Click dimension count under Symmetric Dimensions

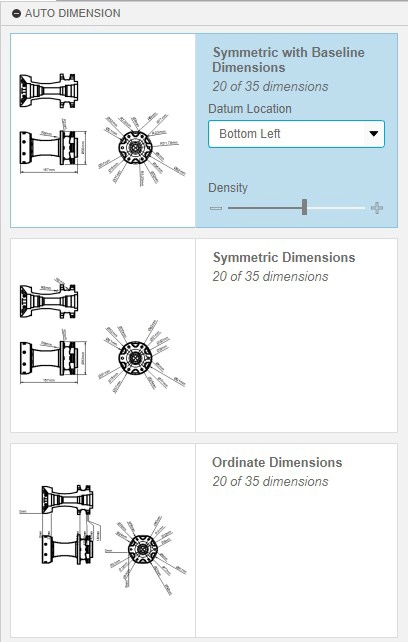pyautogui.click(x=270, y=276)
